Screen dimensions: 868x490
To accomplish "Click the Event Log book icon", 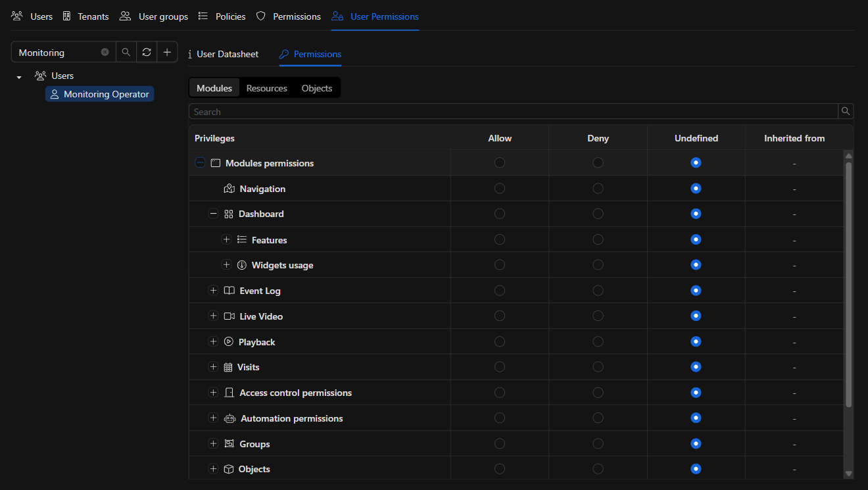I will 229,291.
